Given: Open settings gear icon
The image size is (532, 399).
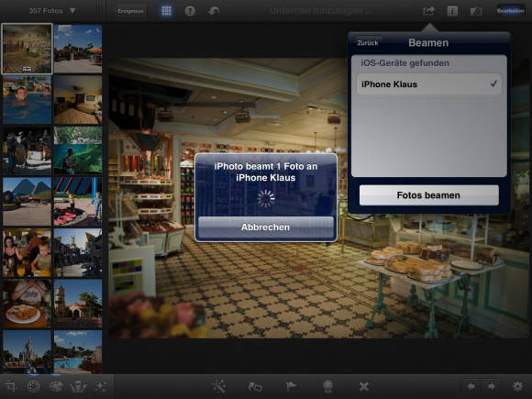Looking at the screenshot, I should [517, 386].
